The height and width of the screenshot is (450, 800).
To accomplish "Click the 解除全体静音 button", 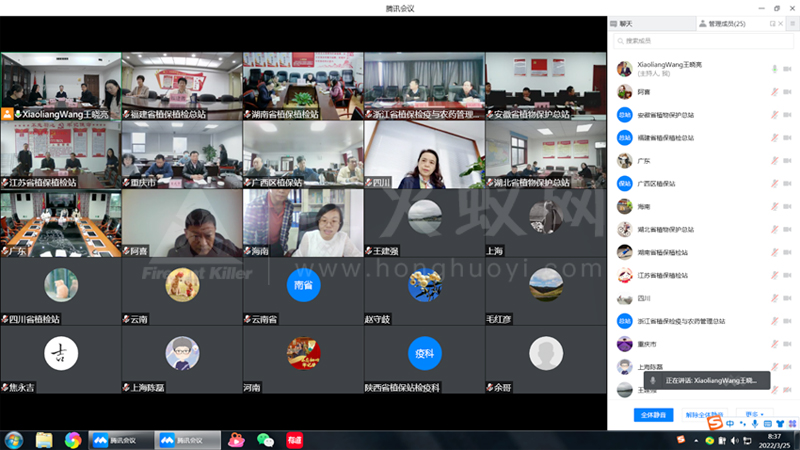I will (x=705, y=414).
